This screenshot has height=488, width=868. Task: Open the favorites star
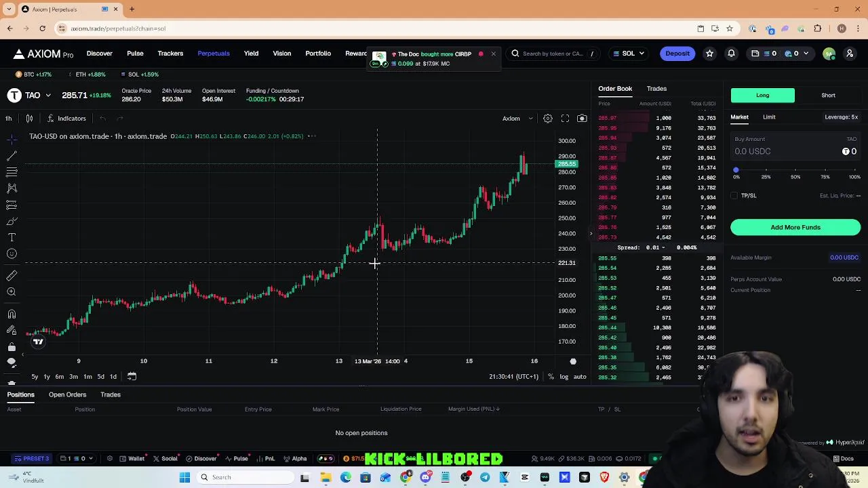click(x=709, y=54)
